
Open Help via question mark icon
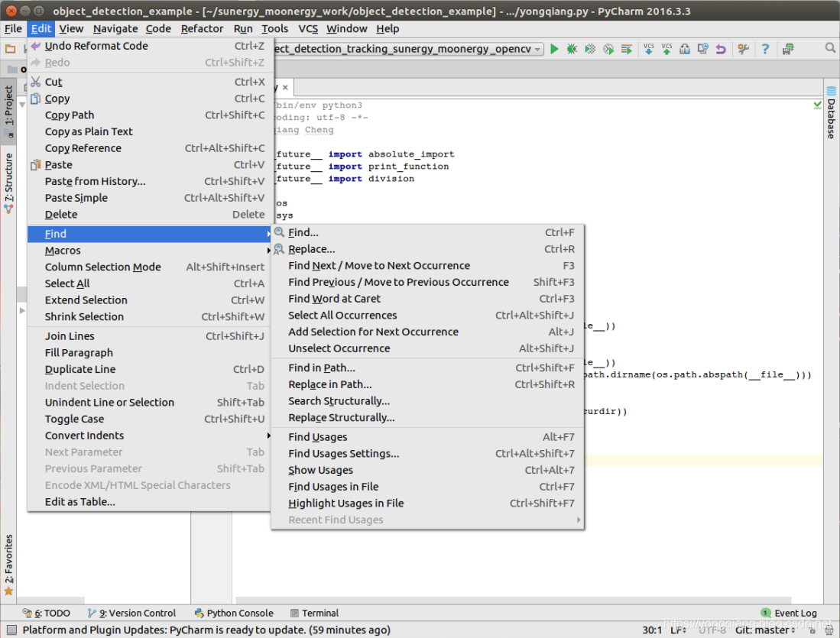pos(765,48)
